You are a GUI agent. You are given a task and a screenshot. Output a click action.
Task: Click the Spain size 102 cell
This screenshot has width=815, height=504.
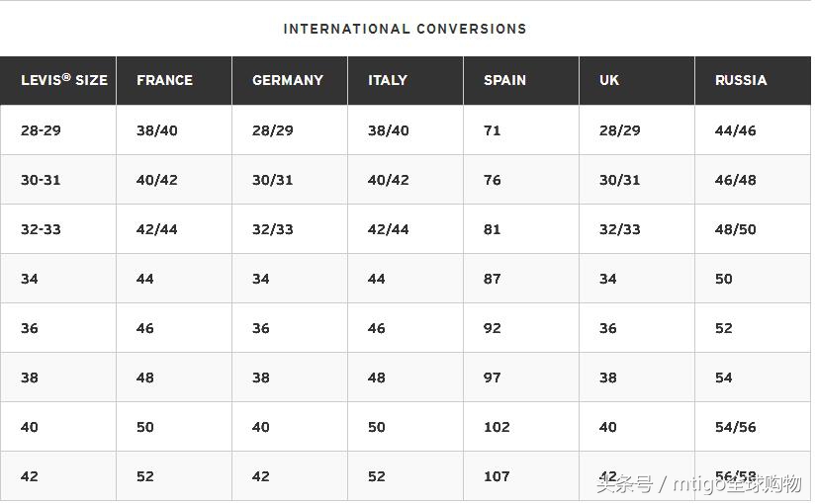point(497,427)
